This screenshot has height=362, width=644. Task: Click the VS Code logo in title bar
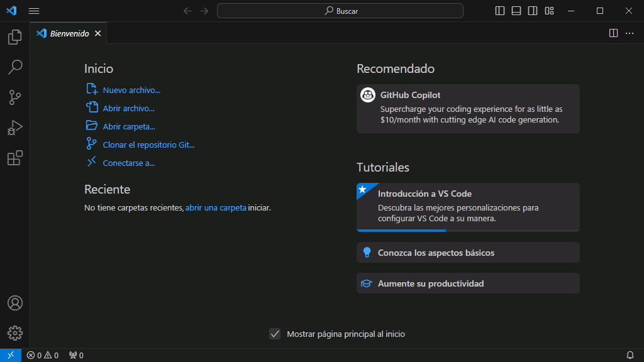11,11
